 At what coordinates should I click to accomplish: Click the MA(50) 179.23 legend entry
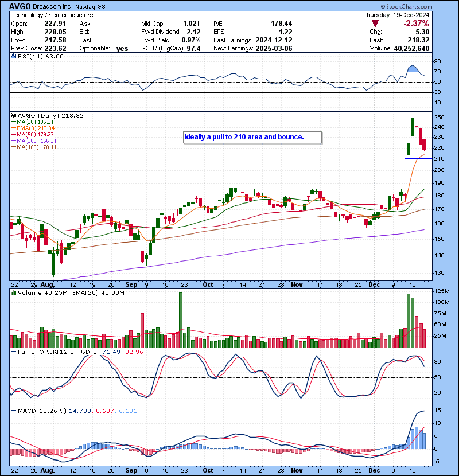coord(33,134)
